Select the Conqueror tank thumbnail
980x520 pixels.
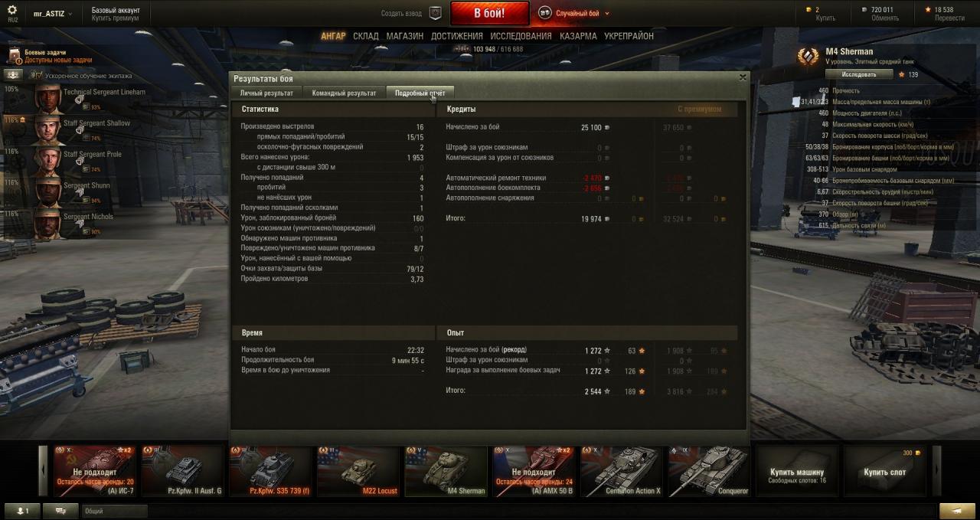click(710, 471)
